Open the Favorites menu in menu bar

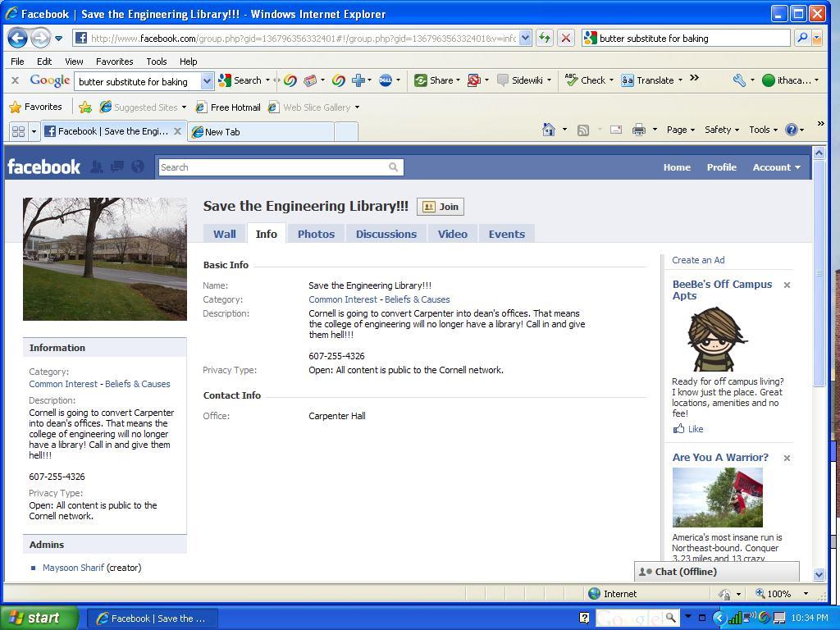pos(114,62)
